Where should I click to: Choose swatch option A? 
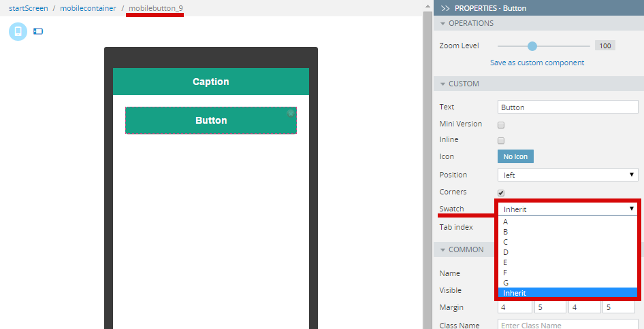(568, 222)
